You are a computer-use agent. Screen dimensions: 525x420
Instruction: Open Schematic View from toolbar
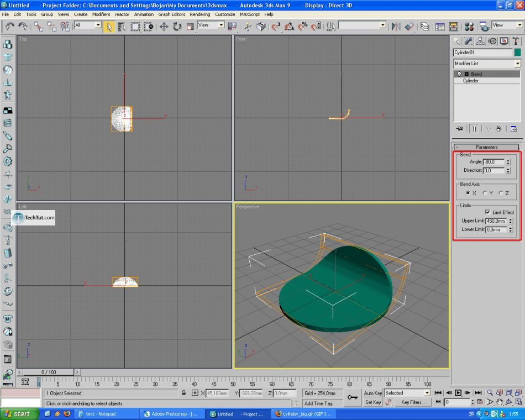coord(453,27)
